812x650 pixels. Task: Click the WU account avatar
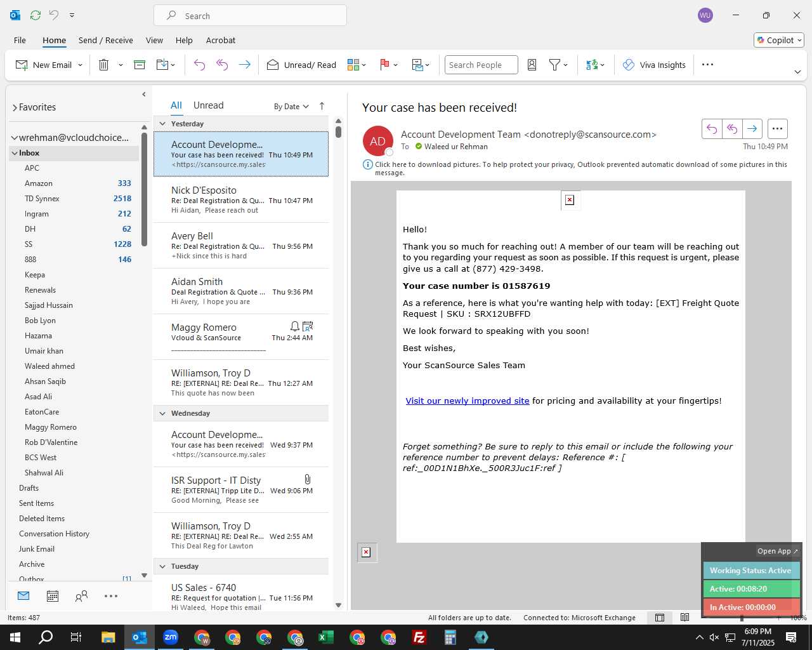click(x=705, y=15)
